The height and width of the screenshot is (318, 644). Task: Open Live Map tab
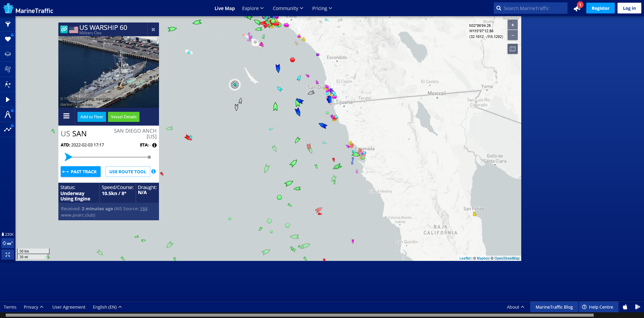[225, 8]
